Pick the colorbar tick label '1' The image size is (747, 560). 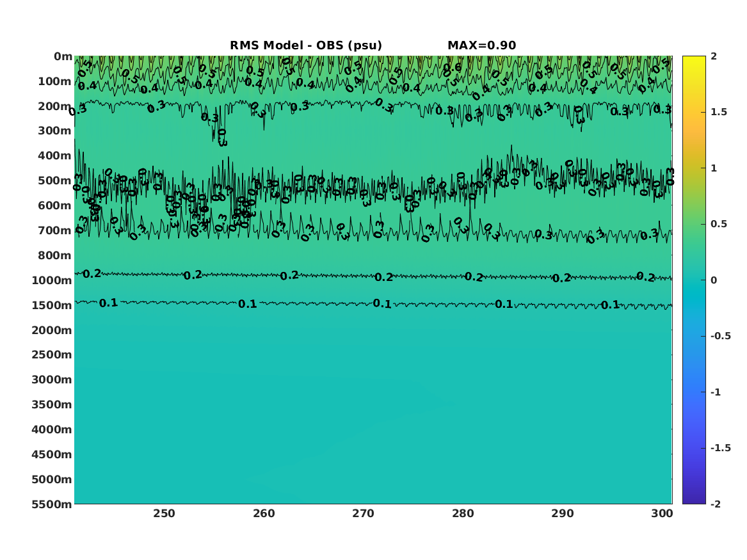(714, 168)
